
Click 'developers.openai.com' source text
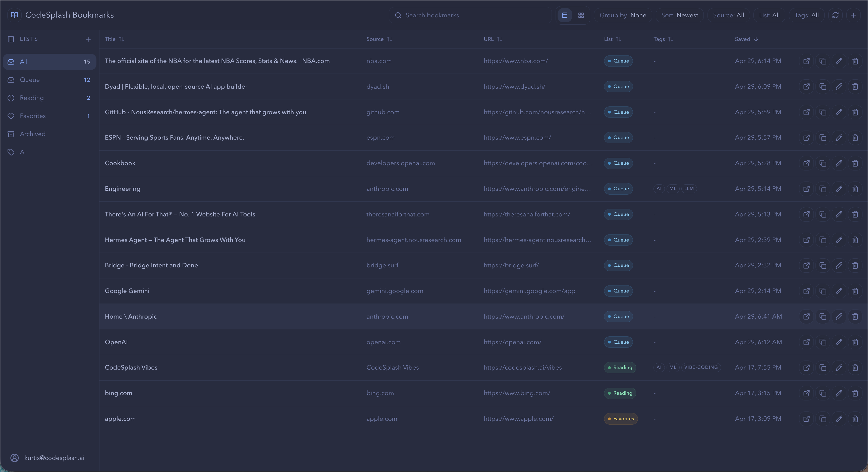coord(401,163)
